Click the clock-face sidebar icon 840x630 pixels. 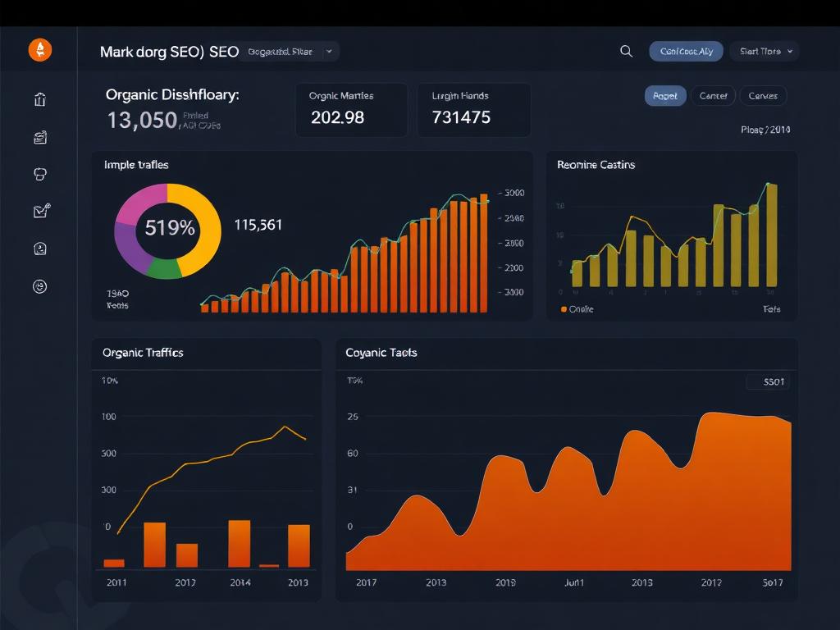point(40,249)
